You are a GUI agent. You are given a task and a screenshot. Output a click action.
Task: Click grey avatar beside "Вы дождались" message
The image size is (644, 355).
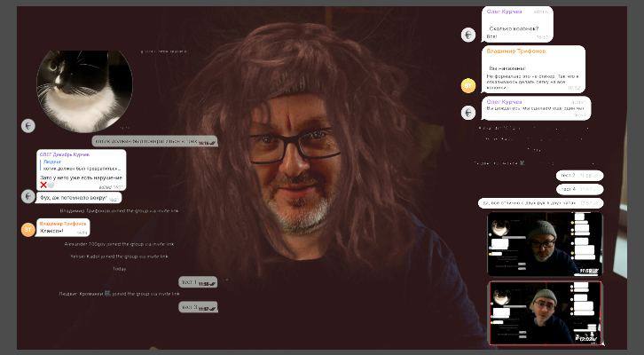[468, 113]
